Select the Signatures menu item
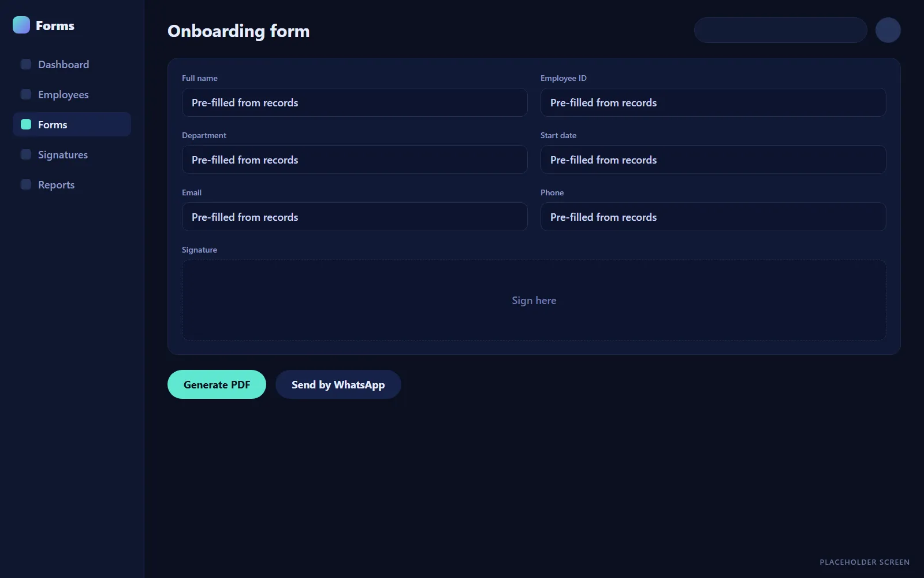The width and height of the screenshot is (924, 578). (x=72, y=154)
